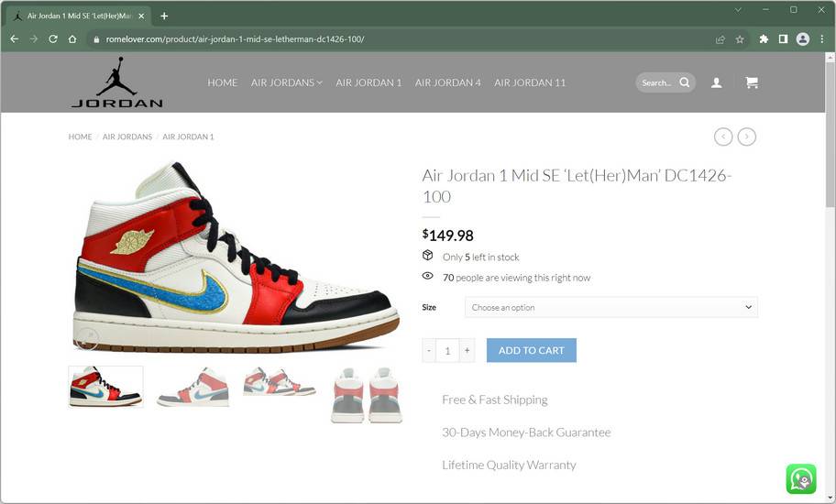Screen dimensions: 836x504
Task: Select the rear-view heel shoe thumbnail
Action: 367,395
